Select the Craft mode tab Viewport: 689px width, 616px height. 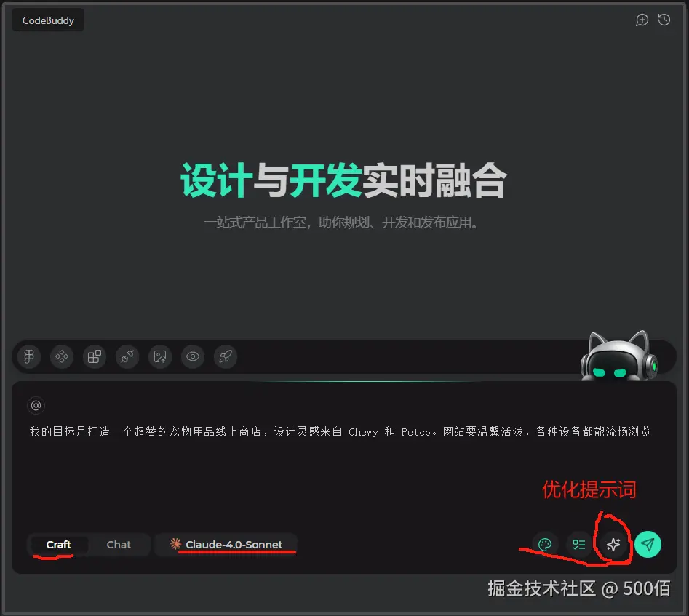point(58,544)
